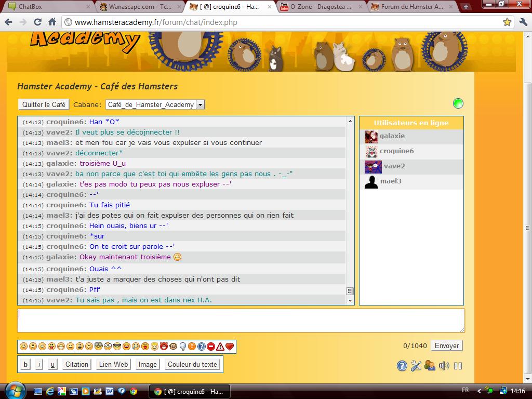Insert the neutral face emoticon

[70, 347]
